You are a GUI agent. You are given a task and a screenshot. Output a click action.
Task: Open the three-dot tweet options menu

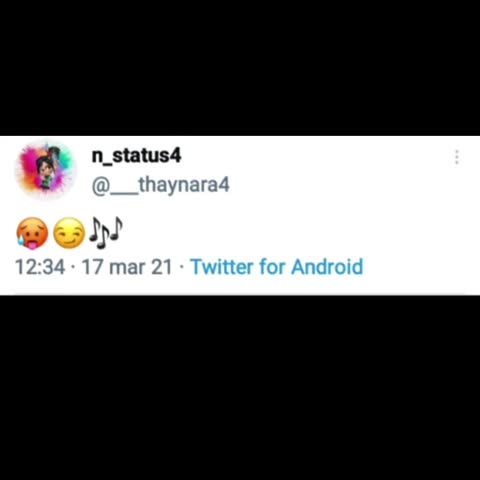(457, 157)
